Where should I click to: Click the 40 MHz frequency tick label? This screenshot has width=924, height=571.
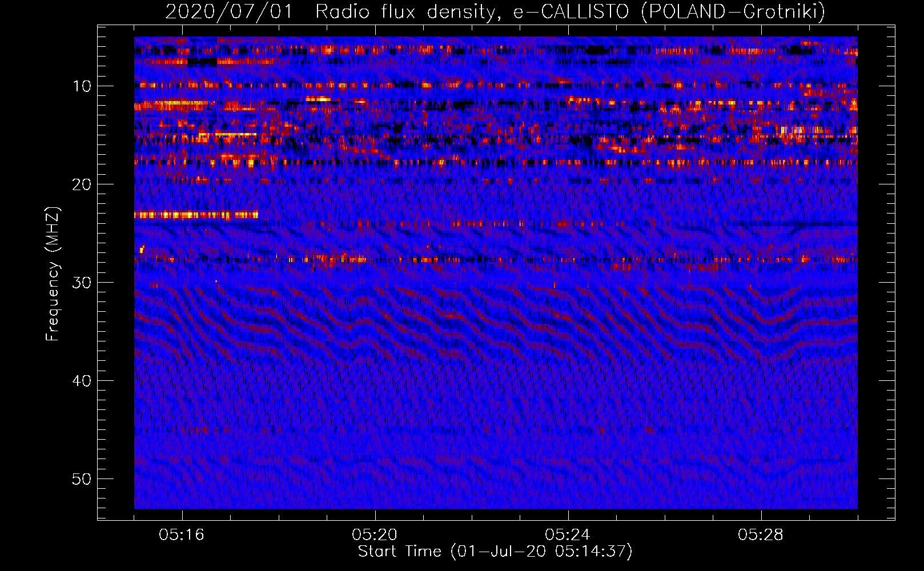82,381
